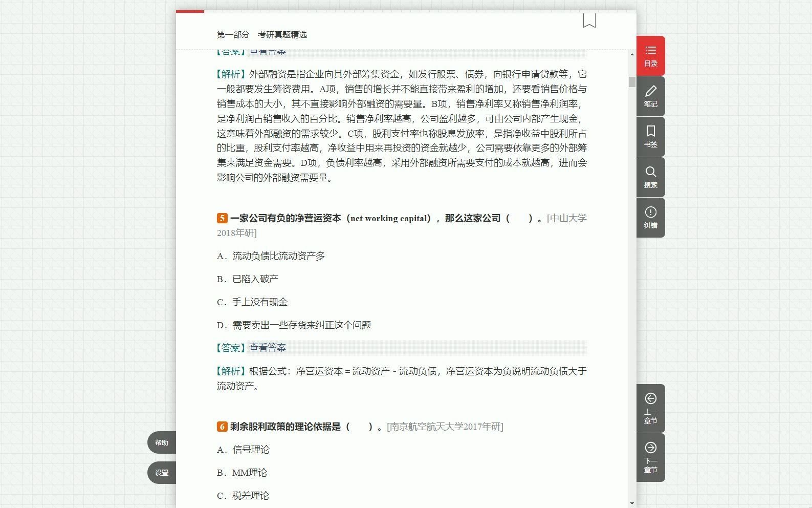Viewport: 812px width, 508px height.
Task: Click scrollbar down arrow
Action: [632, 503]
